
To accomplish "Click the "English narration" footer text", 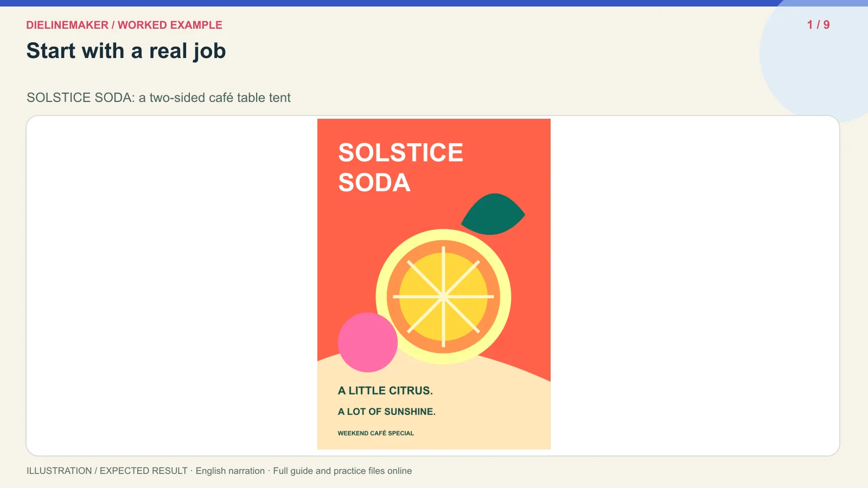I will (230, 471).
